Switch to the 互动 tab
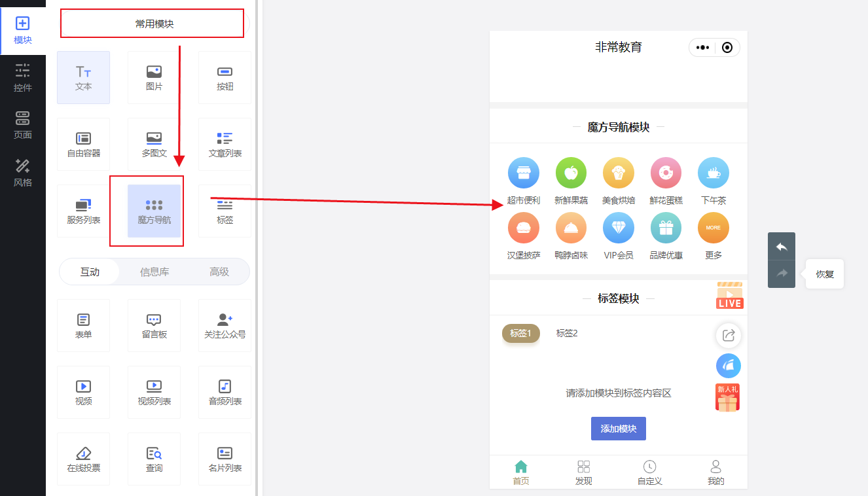868x496 pixels. pos(90,271)
